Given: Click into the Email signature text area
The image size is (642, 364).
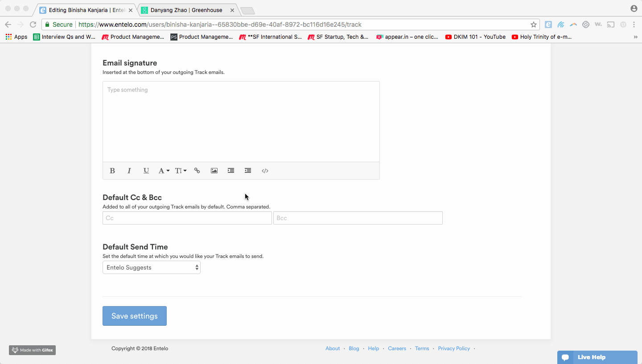Looking at the screenshot, I should pos(241,122).
